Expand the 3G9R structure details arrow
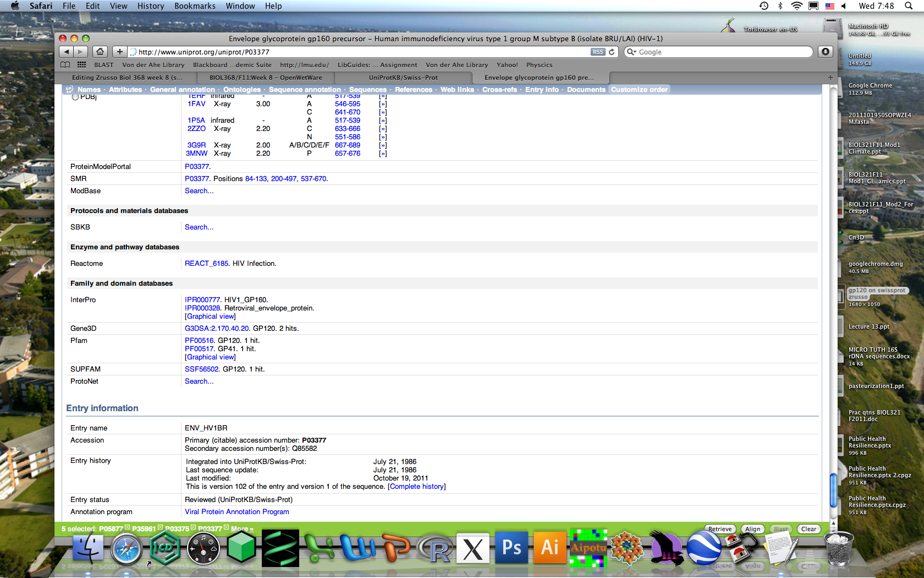Viewport: 924px width, 578px height. pyautogui.click(x=383, y=145)
